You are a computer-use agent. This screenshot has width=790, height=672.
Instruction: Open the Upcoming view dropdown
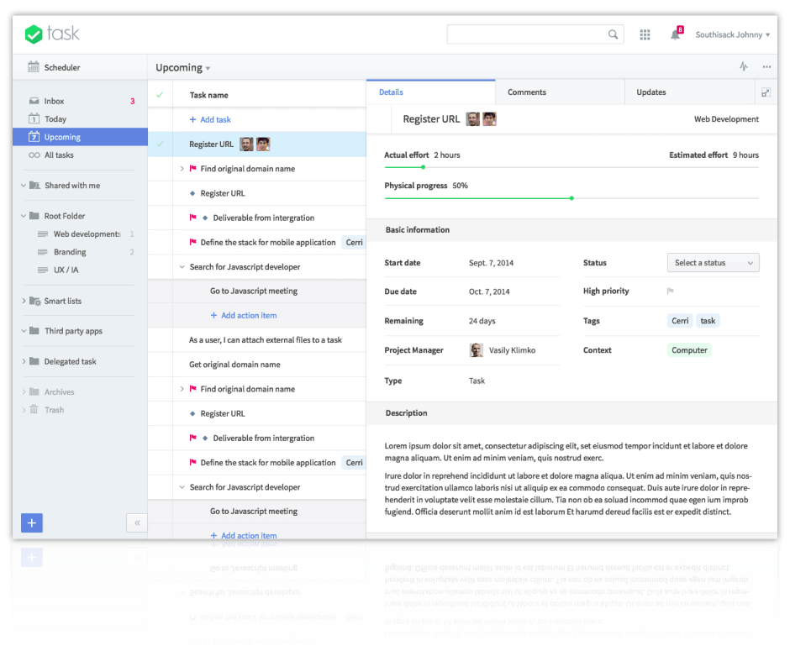tap(182, 67)
